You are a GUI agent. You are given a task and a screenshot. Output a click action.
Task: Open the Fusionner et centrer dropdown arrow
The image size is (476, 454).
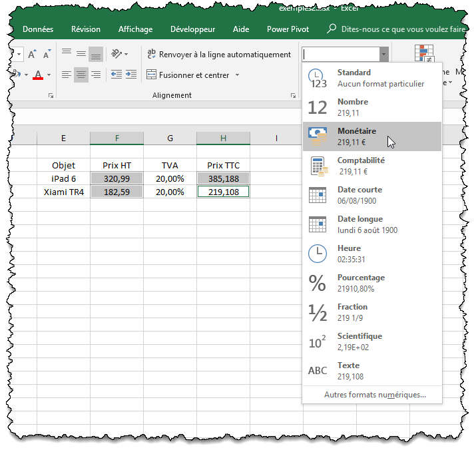pos(237,75)
